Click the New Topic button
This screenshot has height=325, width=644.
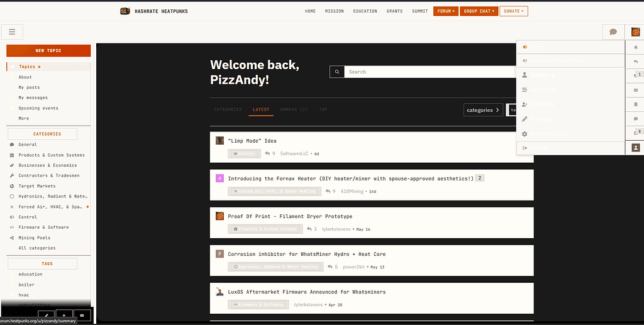click(48, 50)
